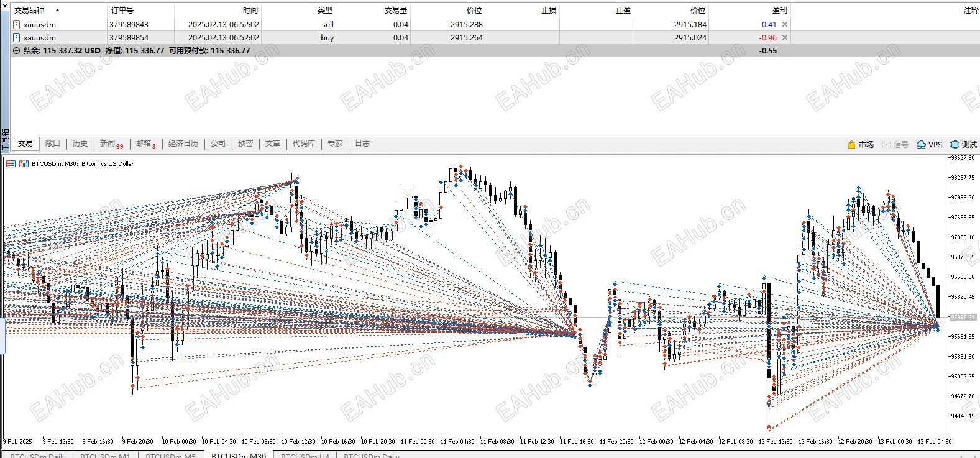Click the open price 2915.264
This screenshot has height=458, width=980.
(467, 37)
